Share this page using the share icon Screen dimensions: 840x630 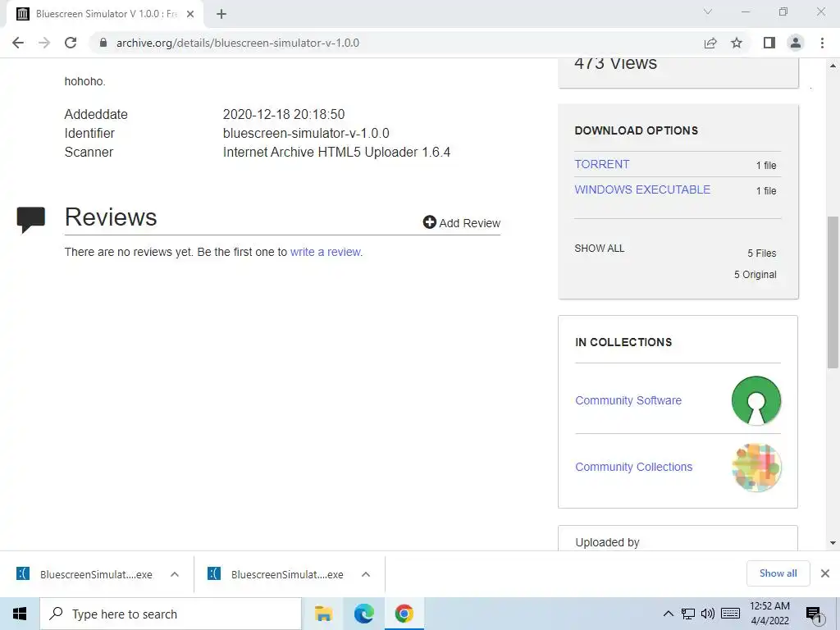click(x=710, y=43)
